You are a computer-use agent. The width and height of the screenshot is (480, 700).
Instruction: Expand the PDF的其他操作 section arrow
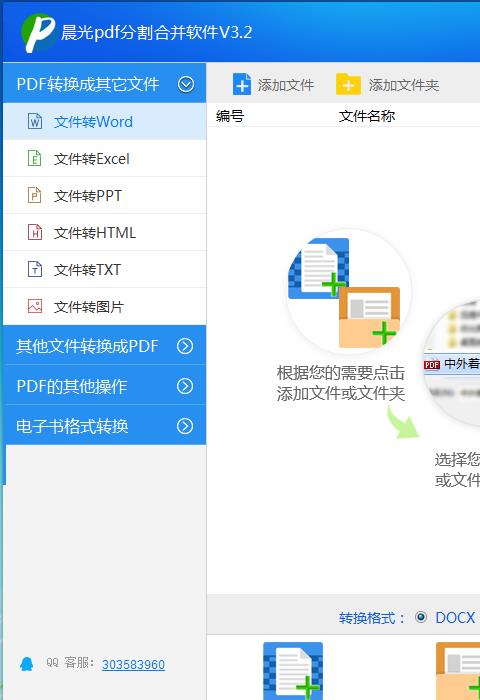coord(185,386)
